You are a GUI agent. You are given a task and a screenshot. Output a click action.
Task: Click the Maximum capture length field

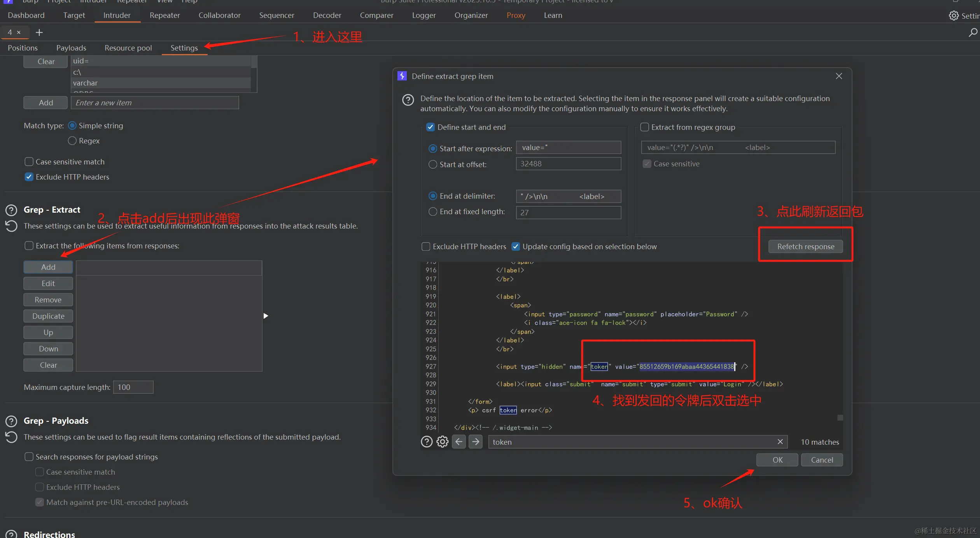pos(133,387)
